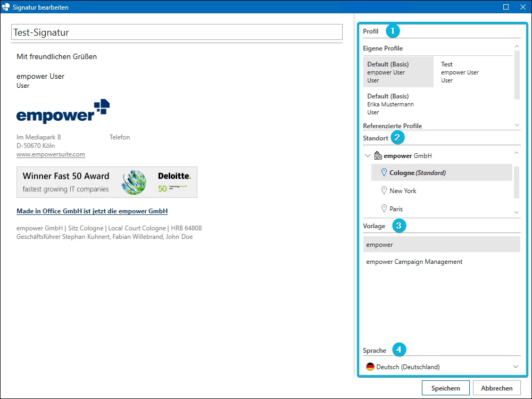Click the empower app icon in title bar

tap(6, 7)
